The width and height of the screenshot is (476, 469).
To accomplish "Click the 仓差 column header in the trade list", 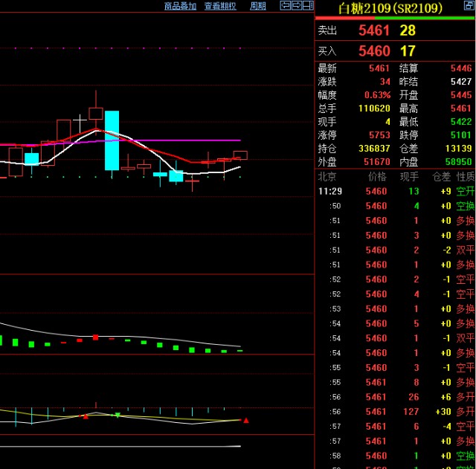I will pos(442,177).
